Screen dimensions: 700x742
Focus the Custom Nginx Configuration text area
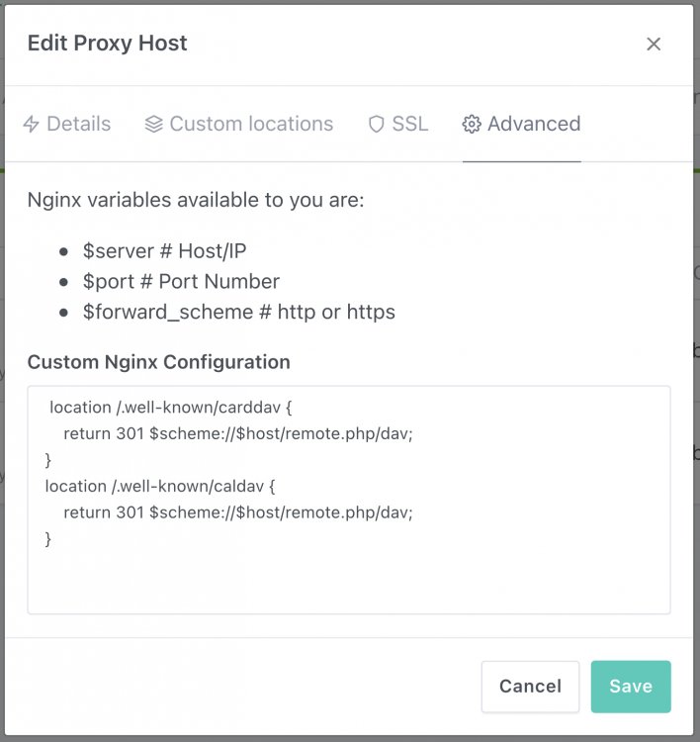pos(349,501)
